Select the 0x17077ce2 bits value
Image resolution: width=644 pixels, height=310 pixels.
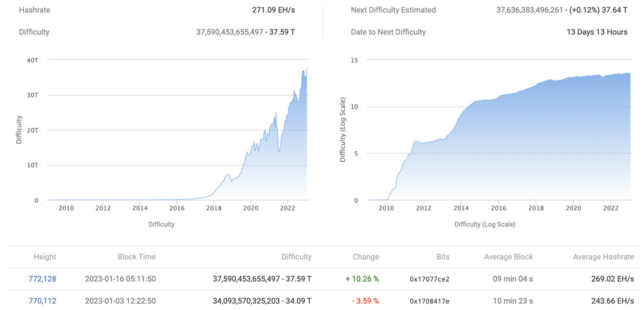click(x=430, y=279)
